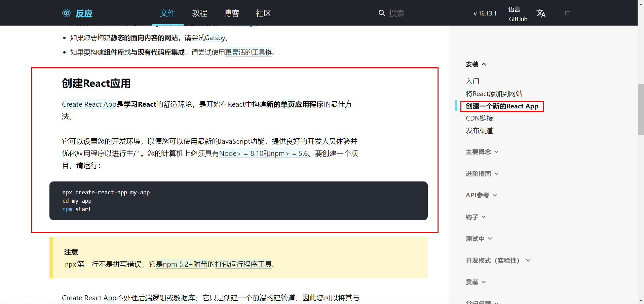Expand the 主要概念 sidebar section

pos(482,152)
